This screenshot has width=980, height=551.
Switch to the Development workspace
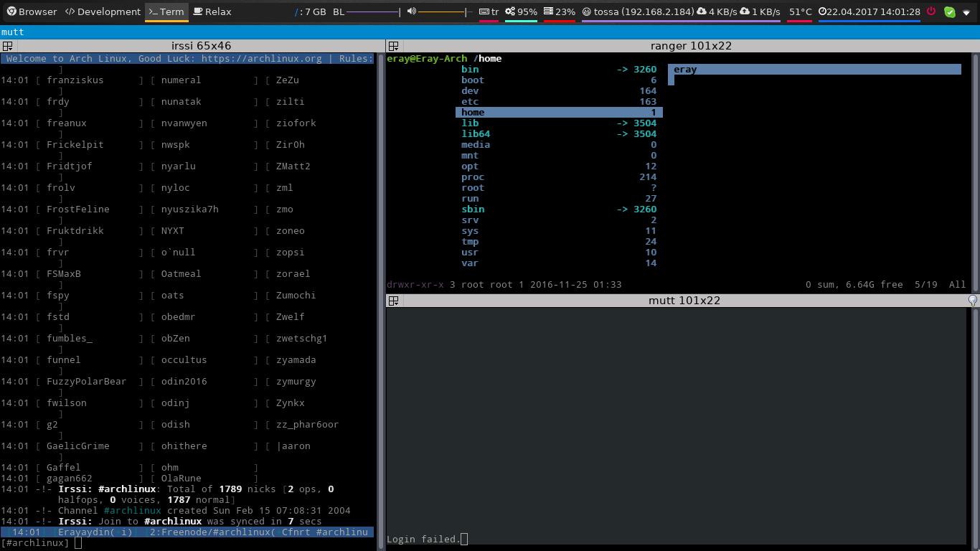103,11
